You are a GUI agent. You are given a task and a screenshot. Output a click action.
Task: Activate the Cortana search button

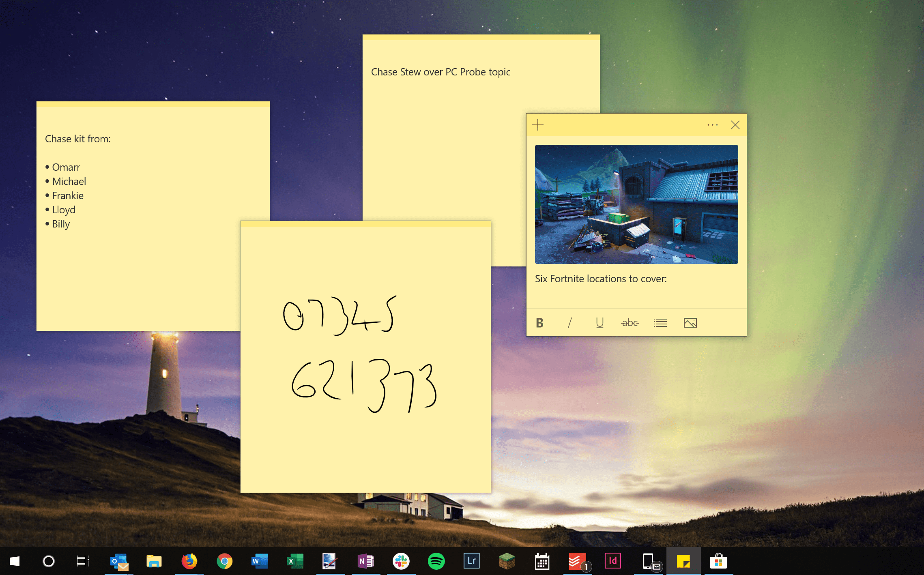coord(48,561)
